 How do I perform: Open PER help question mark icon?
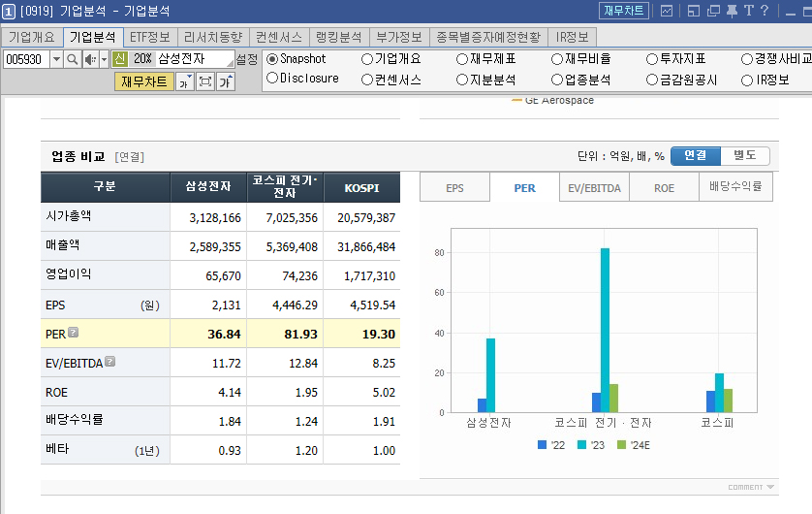pyautogui.click(x=74, y=332)
